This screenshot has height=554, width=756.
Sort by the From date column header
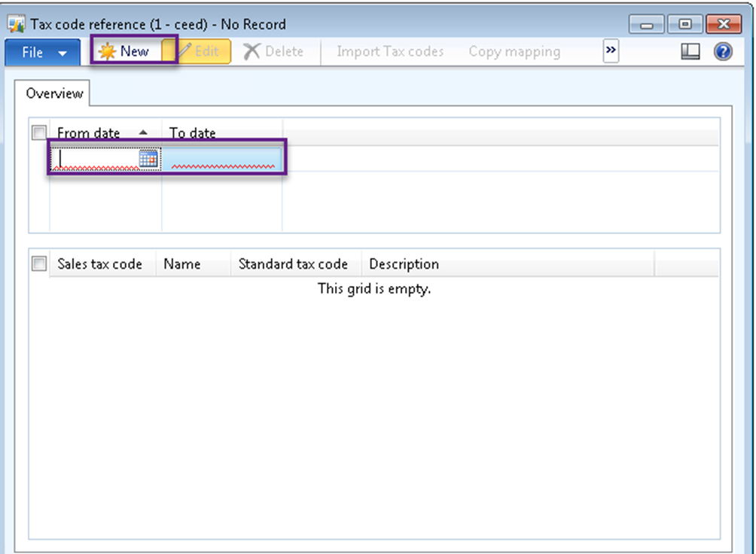[105, 132]
